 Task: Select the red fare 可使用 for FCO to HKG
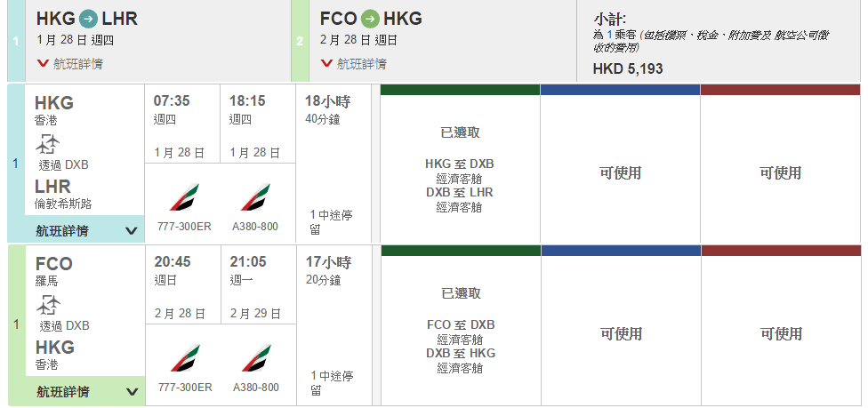coord(780,334)
